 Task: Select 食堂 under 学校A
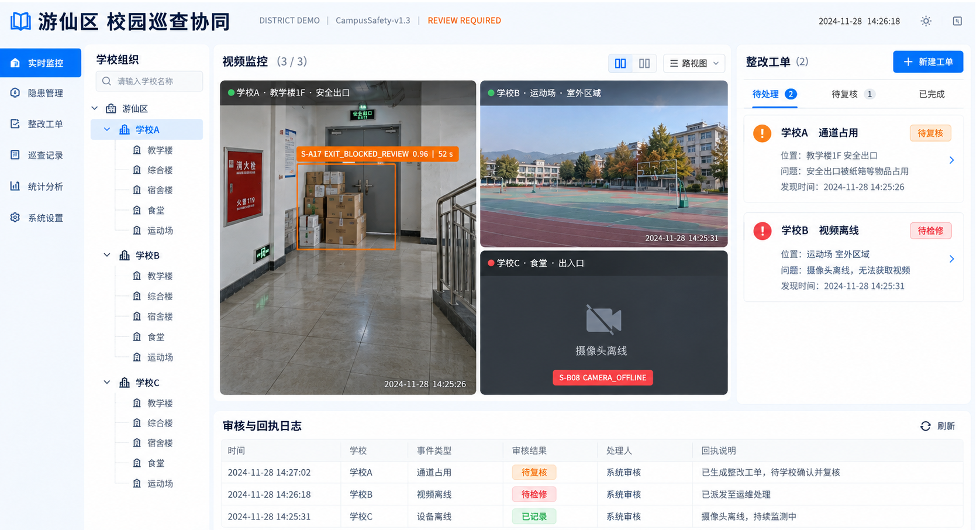point(156,211)
